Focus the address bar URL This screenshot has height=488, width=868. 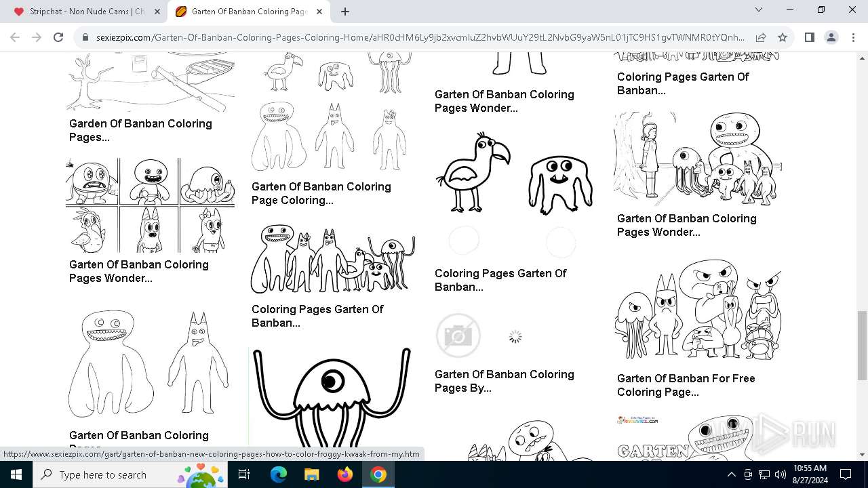(420, 38)
